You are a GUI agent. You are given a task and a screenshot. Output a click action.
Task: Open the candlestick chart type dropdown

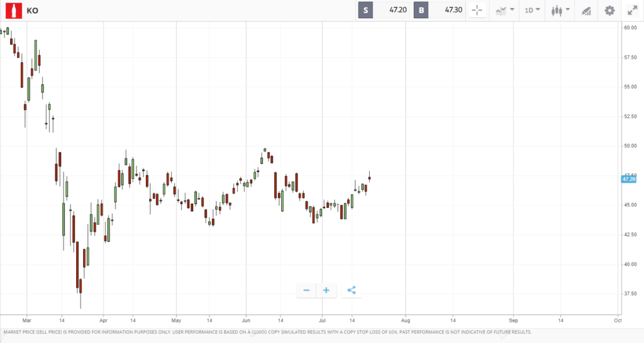coord(560,10)
